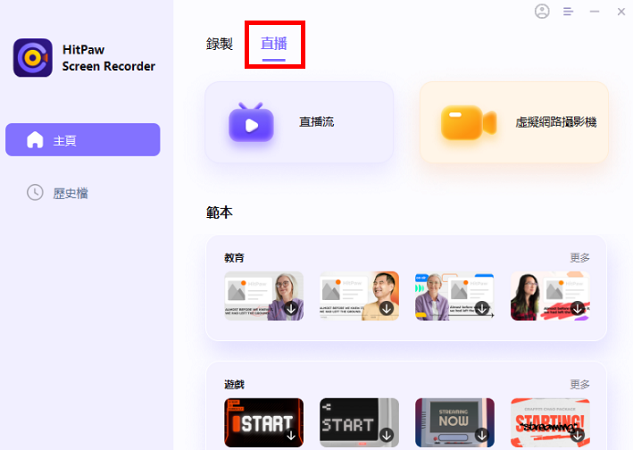Click the orange camera icon for 虛擬網路攝影機
Screen dimensions: 633x450
[468, 122]
